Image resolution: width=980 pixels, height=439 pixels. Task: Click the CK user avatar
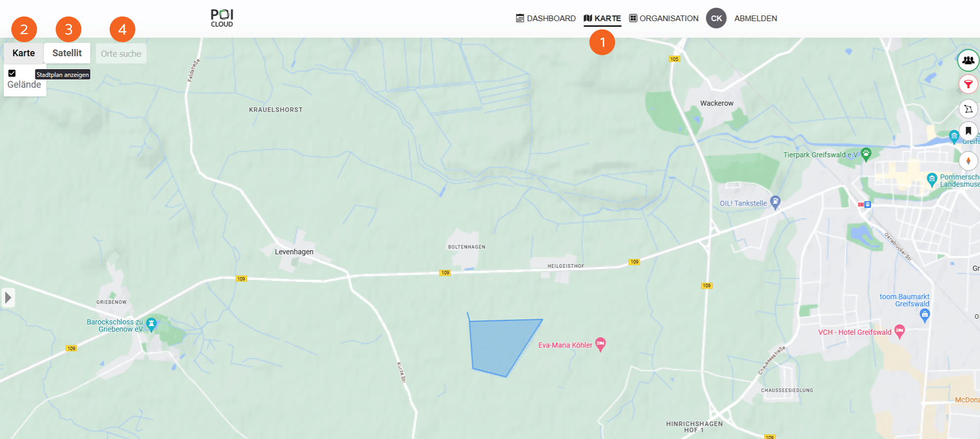[716, 18]
